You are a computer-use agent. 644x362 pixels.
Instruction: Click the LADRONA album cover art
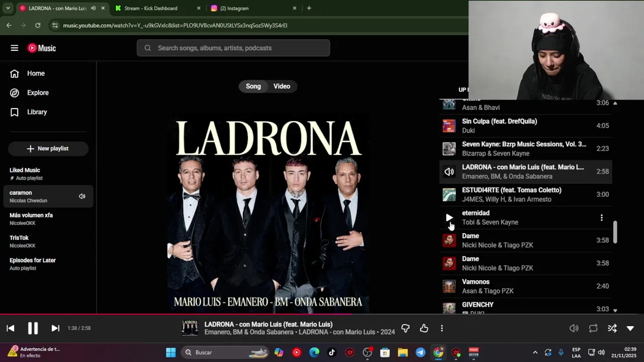click(x=268, y=213)
